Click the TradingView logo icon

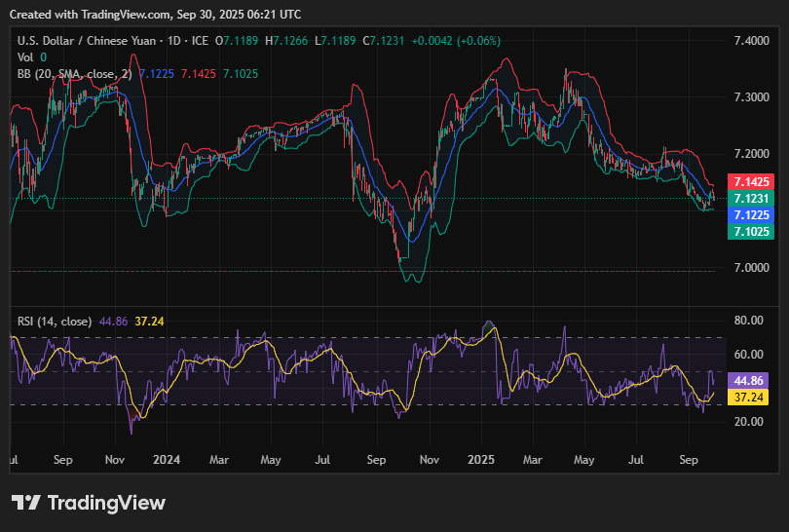pos(26,503)
